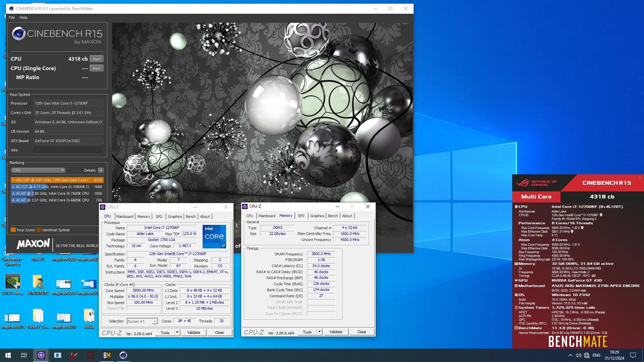644x362 pixels.
Task: Switch to Memory tab in left CPU-Z window
Action: [144, 217]
